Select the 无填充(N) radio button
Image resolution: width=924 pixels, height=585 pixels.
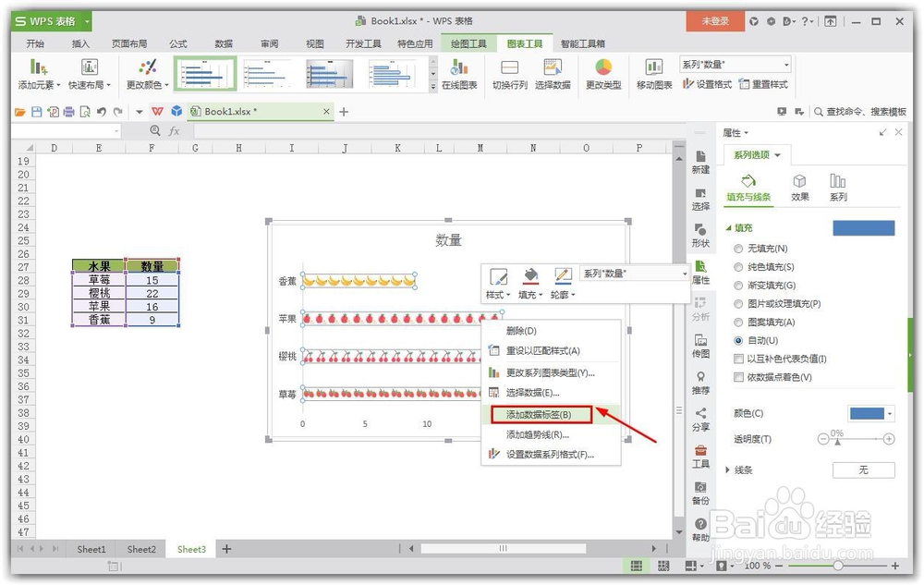coord(737,249)
